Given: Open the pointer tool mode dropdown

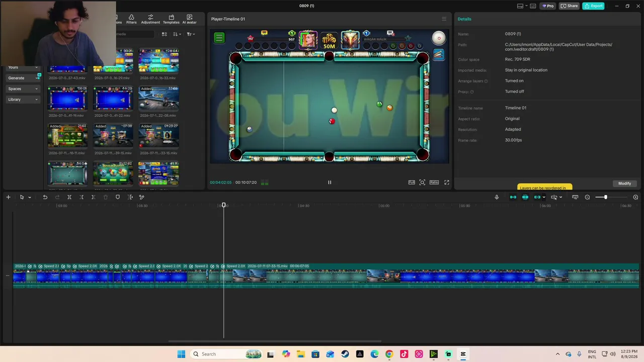Looking at the screenshot, I should [30, 197].
